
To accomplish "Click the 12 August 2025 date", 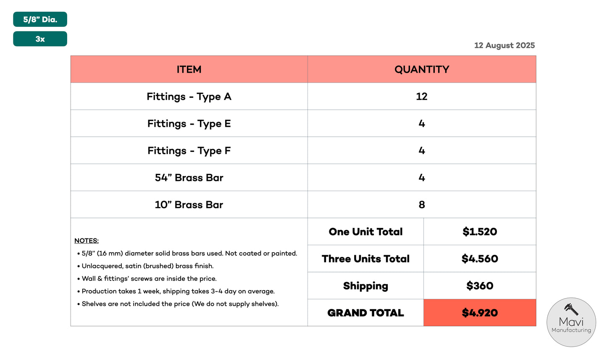I will [x=505, y=45].
